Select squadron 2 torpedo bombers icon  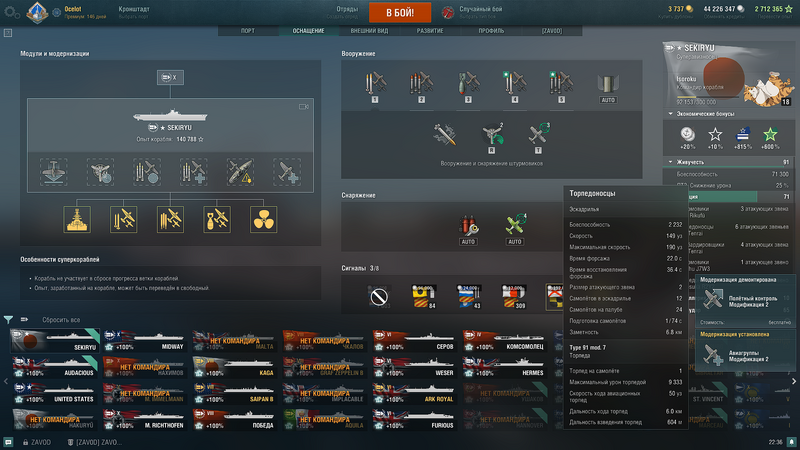(421, 85)
